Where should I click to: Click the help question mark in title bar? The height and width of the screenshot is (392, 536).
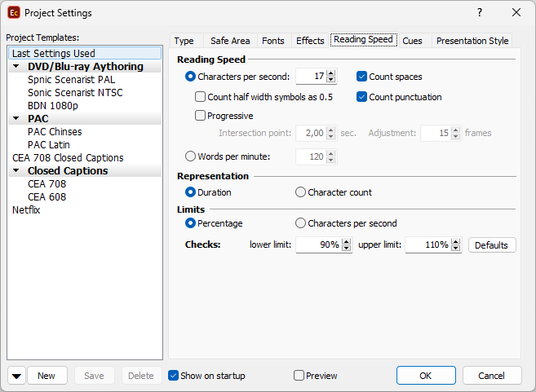coord(480,12)
